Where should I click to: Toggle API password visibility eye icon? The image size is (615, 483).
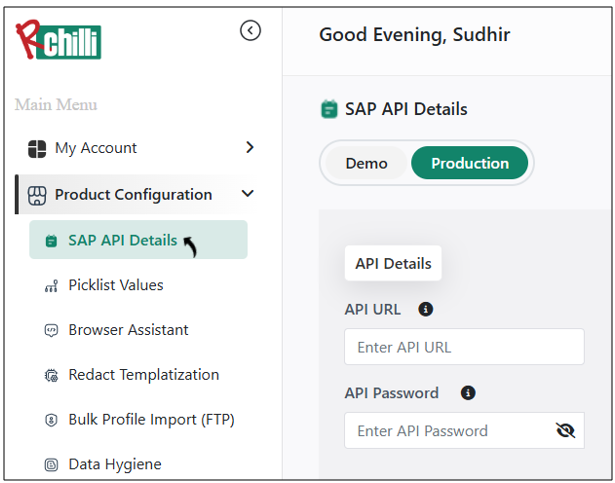[565, 431]
